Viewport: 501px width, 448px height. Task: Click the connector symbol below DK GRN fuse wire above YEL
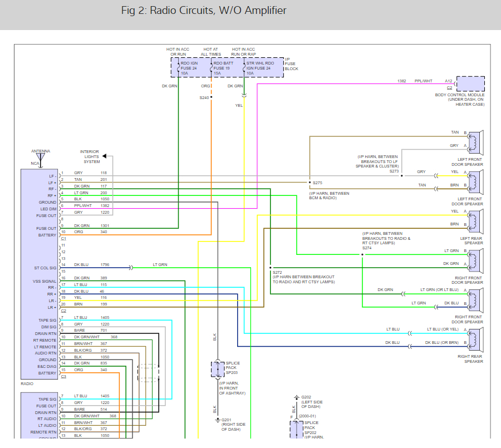(244, 95)
